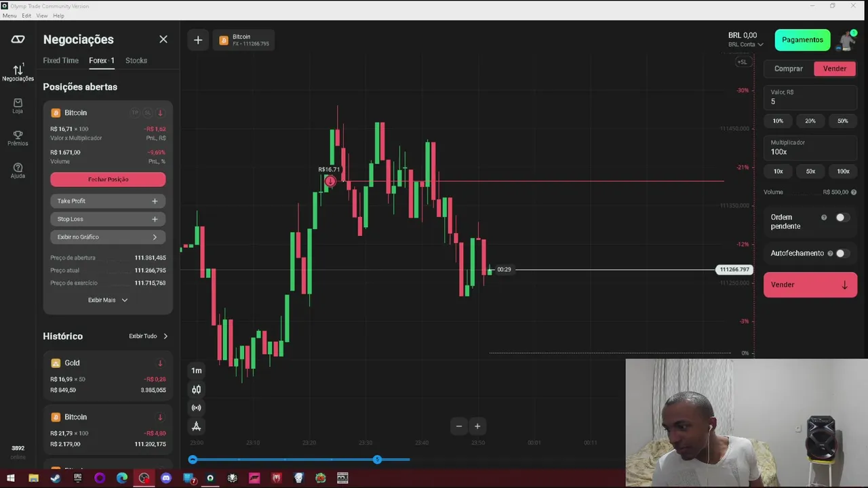Click the Valor amount input field
The width and height of the screenshot is (868, 488).
tap(810, 97)
